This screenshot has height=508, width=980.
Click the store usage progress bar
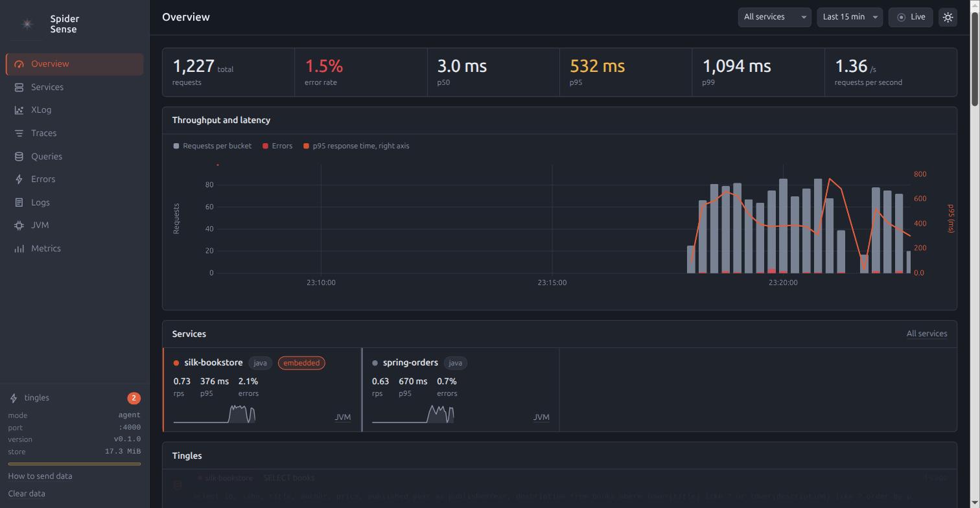click(x=75, y=464)
